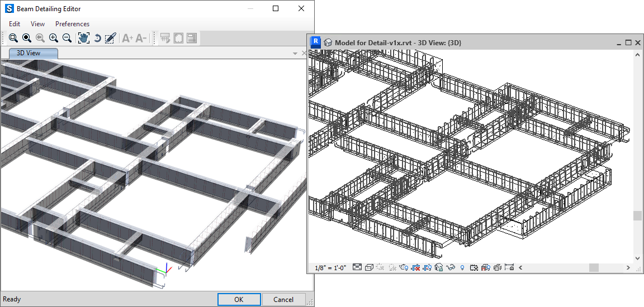Viewport: 644px width, 307px height.
Task: Select the Zoom In magnifier icon
Action: [54, 38]
